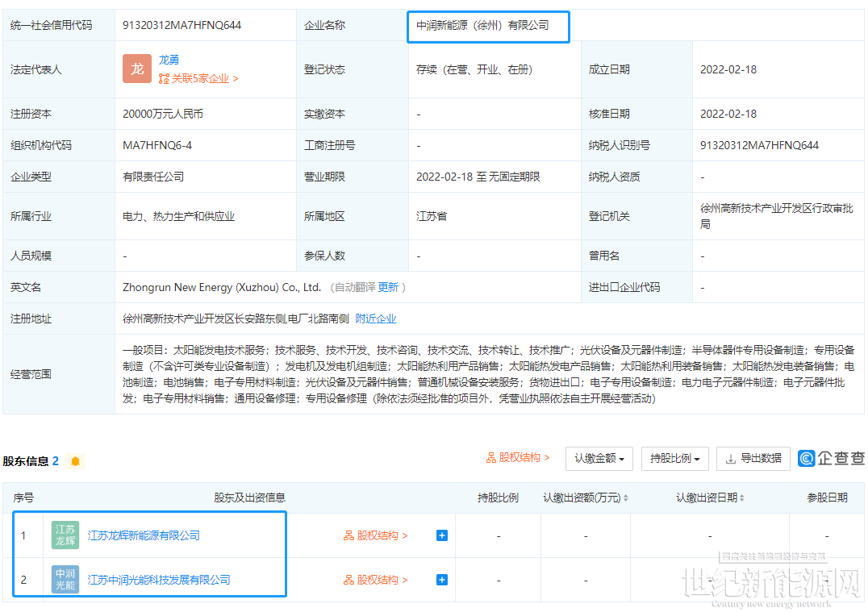The height and width of the screenshot is (612, 868).
Task: Click 更新 next to the English name
Action: pos(388,287)
